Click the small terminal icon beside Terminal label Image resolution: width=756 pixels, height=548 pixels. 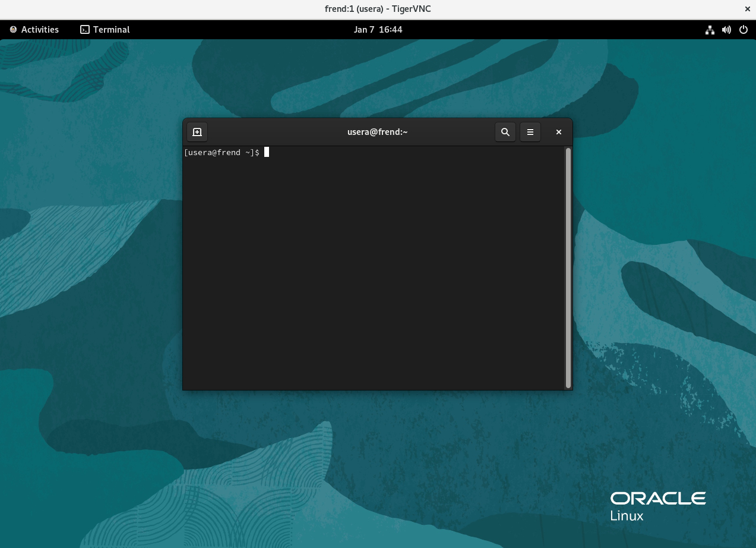85,30
